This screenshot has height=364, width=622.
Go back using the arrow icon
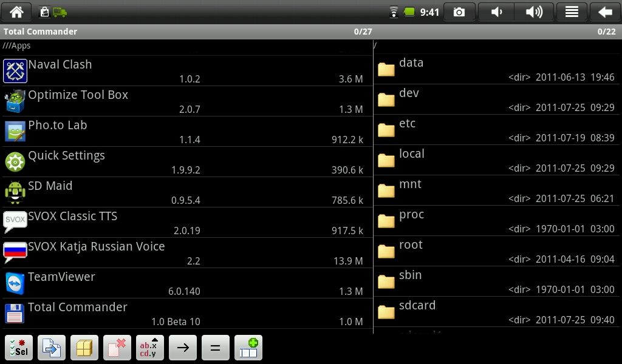605,12
